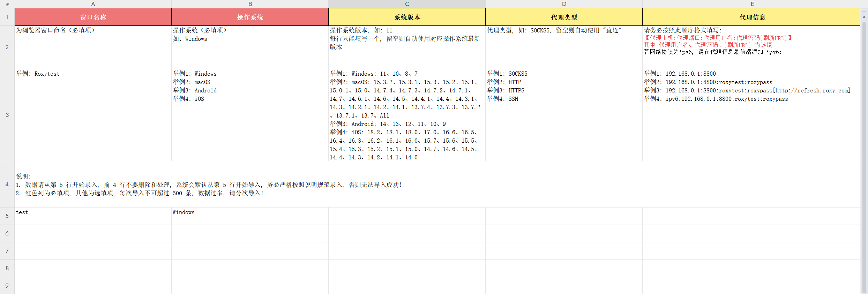The image size is (868, 294).
Task: Click the yellow 系统版本 header cell
Action: pyautogui.click(x=407, y=17)
